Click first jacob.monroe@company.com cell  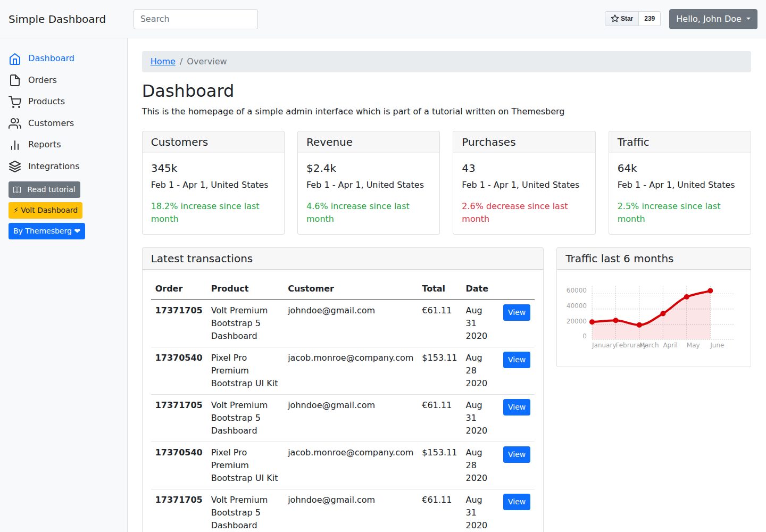pyautogui.click(x=351, y=358)
